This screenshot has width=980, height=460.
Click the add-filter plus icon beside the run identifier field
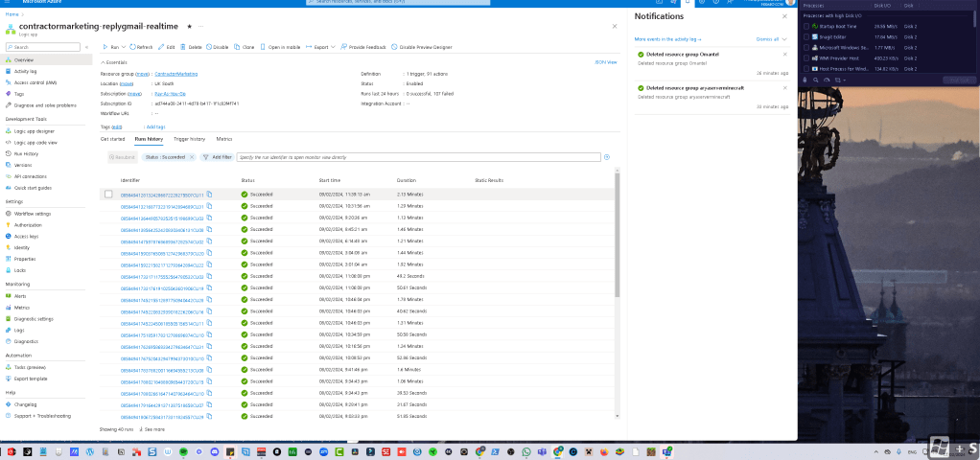[606, 157]
